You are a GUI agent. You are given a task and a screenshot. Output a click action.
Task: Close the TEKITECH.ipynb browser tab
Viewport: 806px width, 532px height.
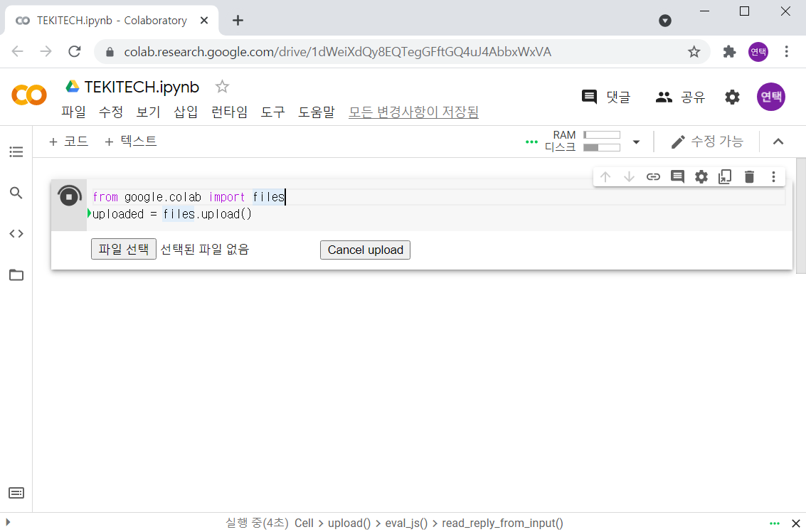(204, 21)
